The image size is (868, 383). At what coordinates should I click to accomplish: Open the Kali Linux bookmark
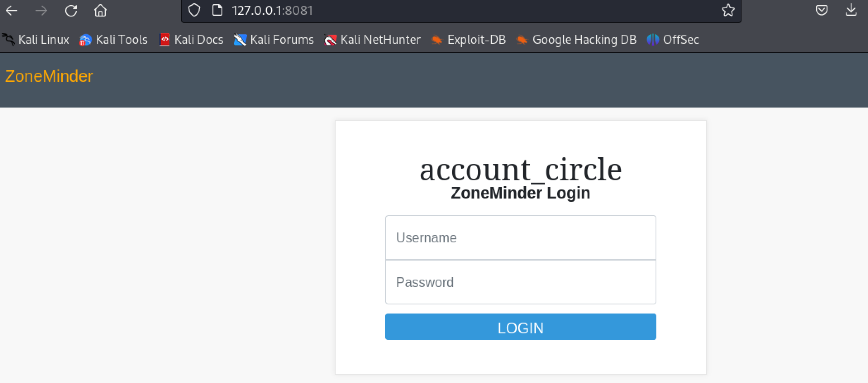[x=36, y=40]
